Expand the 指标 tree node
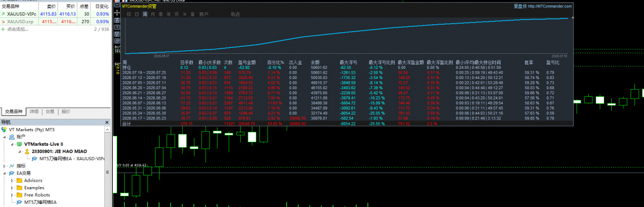Viewport: 644px width, 207px height. 4,166
